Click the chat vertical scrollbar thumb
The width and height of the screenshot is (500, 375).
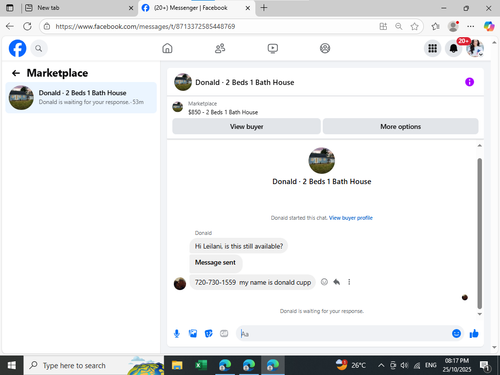(x=480, y=233)
